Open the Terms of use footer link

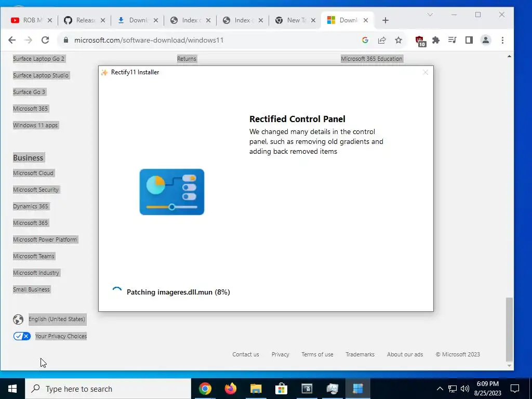coord(317,354)
